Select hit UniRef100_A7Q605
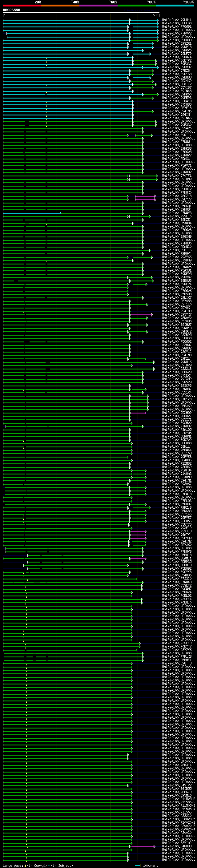Image resolution: width=197 pixels, height=868 pixels. [177, 152]
